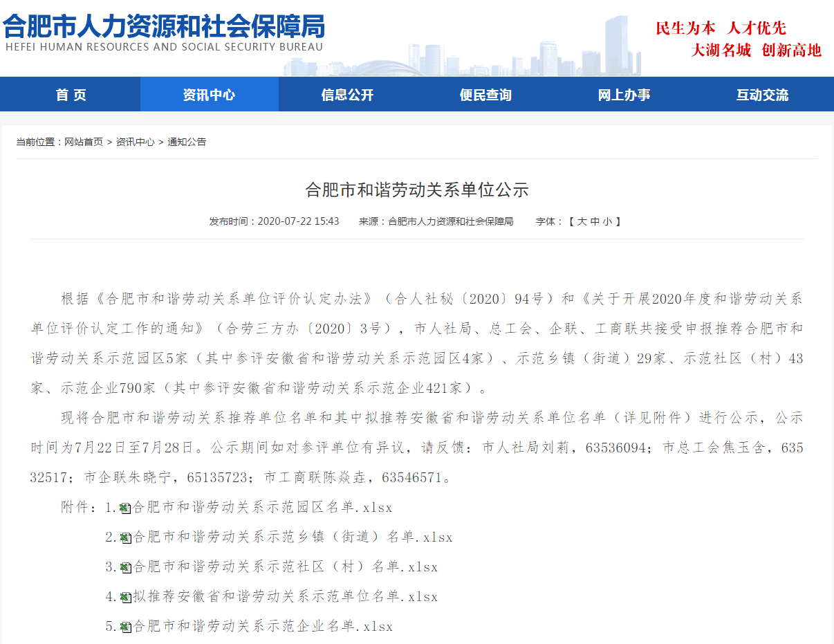Click the Excel icon beside attachment 4

[x=125, y=598]
